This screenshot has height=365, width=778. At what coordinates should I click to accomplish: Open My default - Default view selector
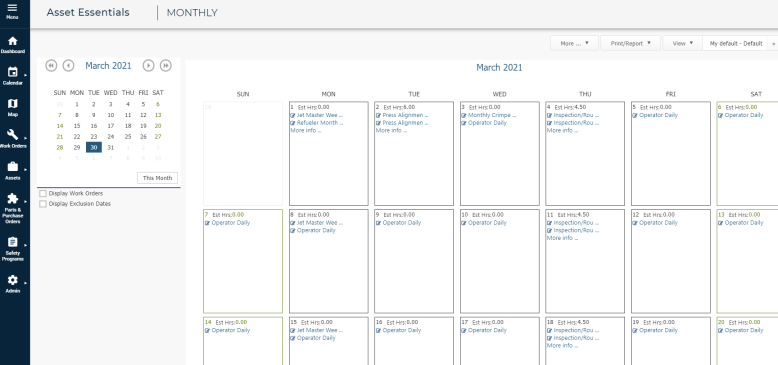pyautogui.click(x=740, y=43)
